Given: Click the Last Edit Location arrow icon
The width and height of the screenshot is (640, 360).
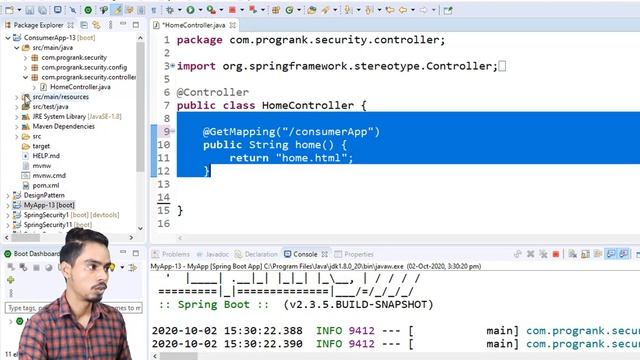Looking at the screenshot, I should coord(390,10).
